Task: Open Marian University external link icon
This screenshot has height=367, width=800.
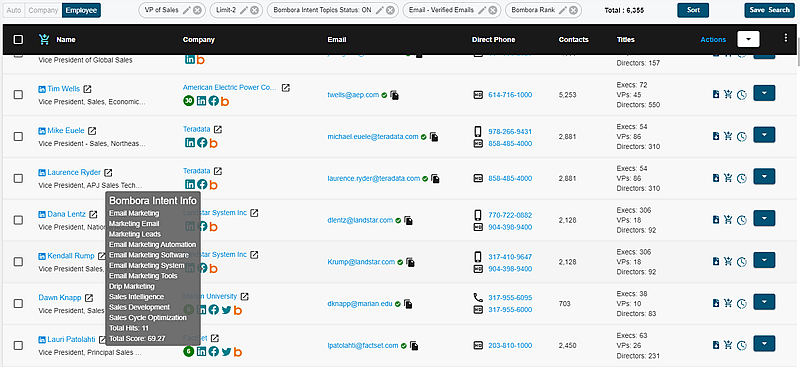Action: (x=245, y=296)
